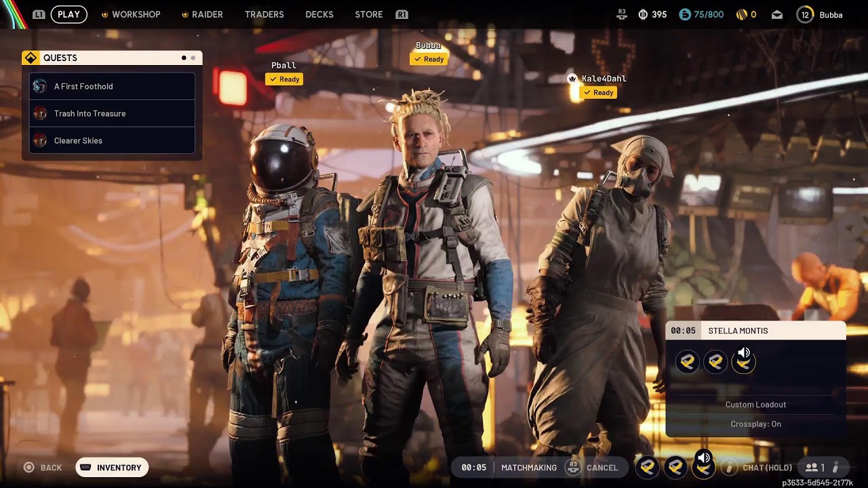The image size is (868, 488).
Task: Toggle the microphone icon after the squad count
Action: point(835,467)
